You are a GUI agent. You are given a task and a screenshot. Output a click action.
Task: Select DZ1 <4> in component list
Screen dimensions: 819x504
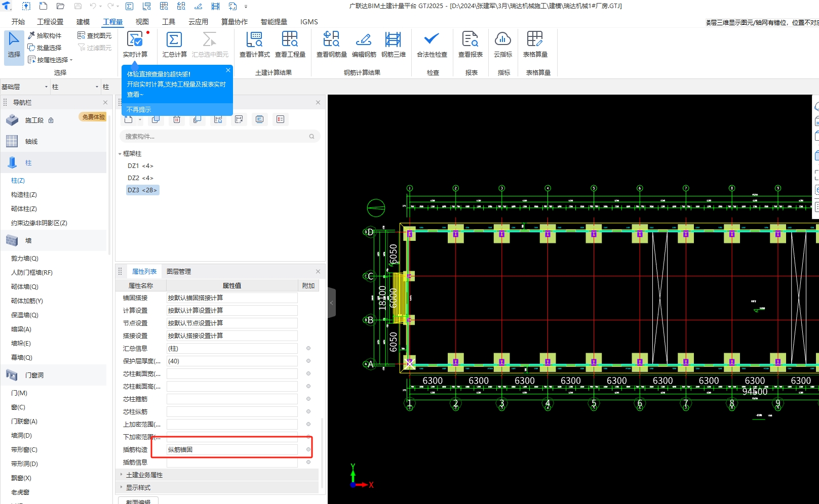140,166
